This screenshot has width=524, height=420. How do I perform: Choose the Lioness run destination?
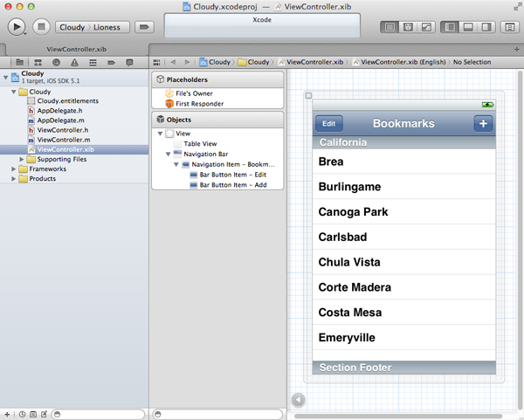(x=107, y=27)
